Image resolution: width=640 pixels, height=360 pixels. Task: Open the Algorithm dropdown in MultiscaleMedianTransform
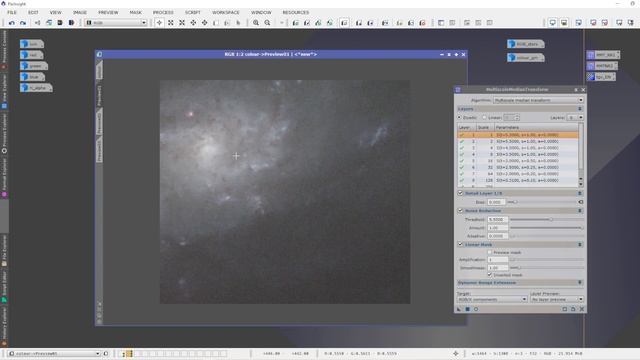(538, 100)
